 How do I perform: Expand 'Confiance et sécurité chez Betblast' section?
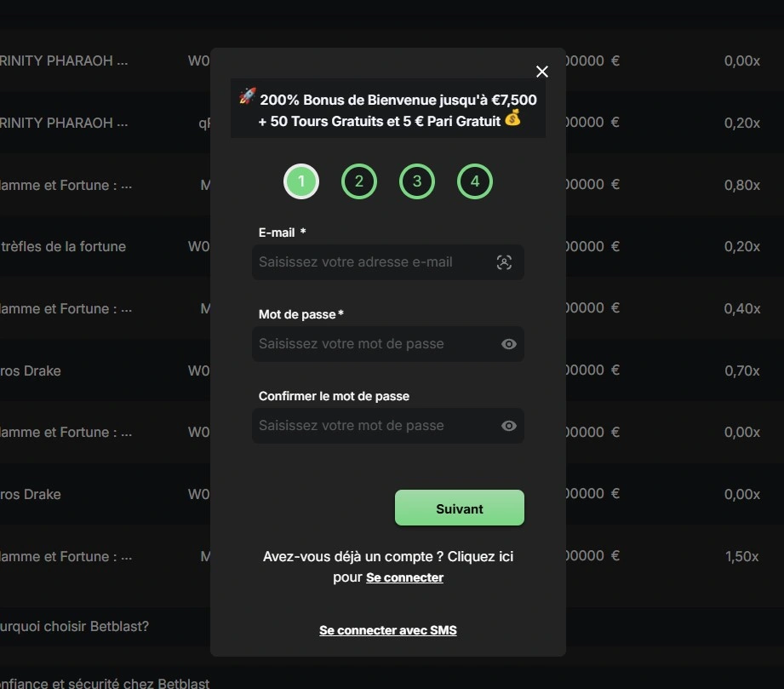click(105, 683)
